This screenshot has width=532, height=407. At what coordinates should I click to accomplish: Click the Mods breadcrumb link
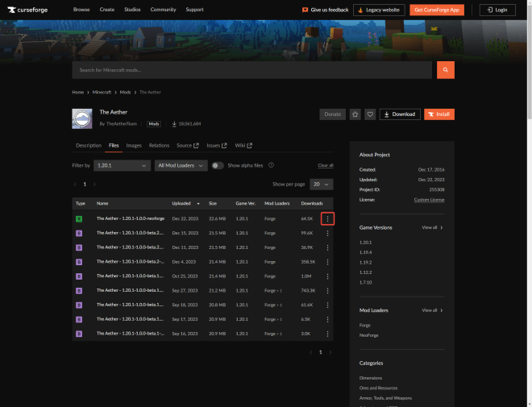125,92
